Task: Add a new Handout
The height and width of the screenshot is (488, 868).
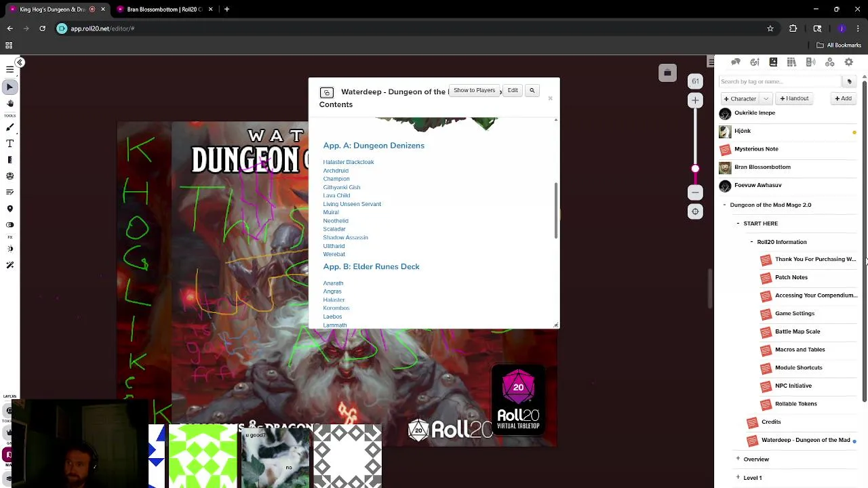Action: [794, 98]
